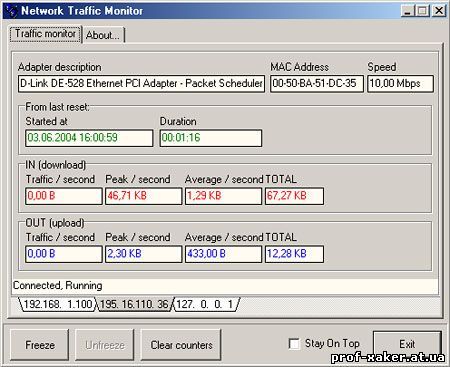The height and width of the screenshot is (367, 450).
Task: Select the 195.16.110.36 adapter tab
Action: (x=134, y=304)
